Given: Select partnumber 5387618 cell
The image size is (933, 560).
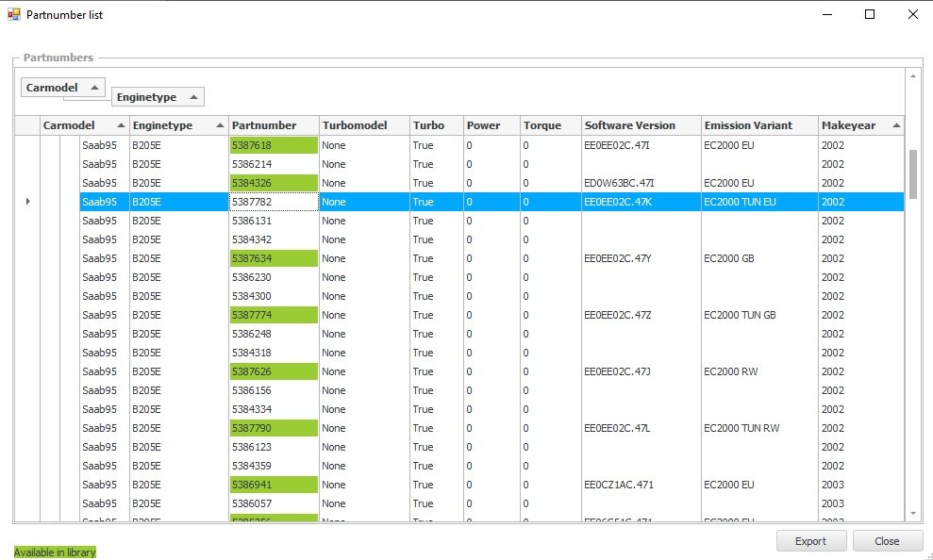Looking at the screenshot, I should [274, 145].
